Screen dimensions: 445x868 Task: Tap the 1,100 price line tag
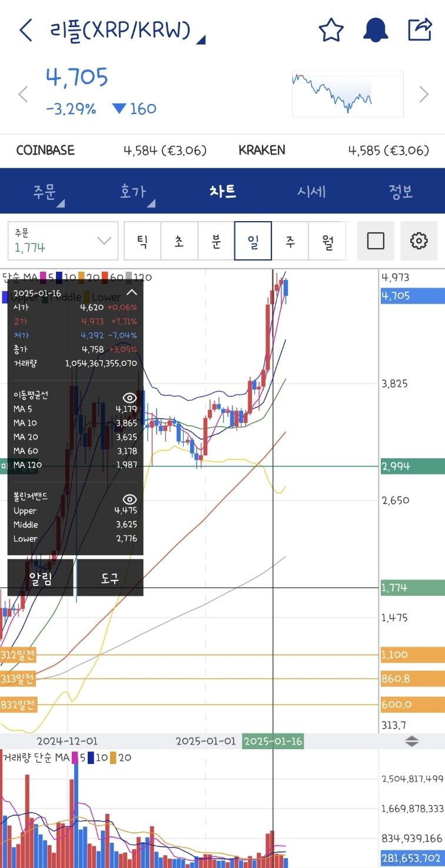pos(413,655)
